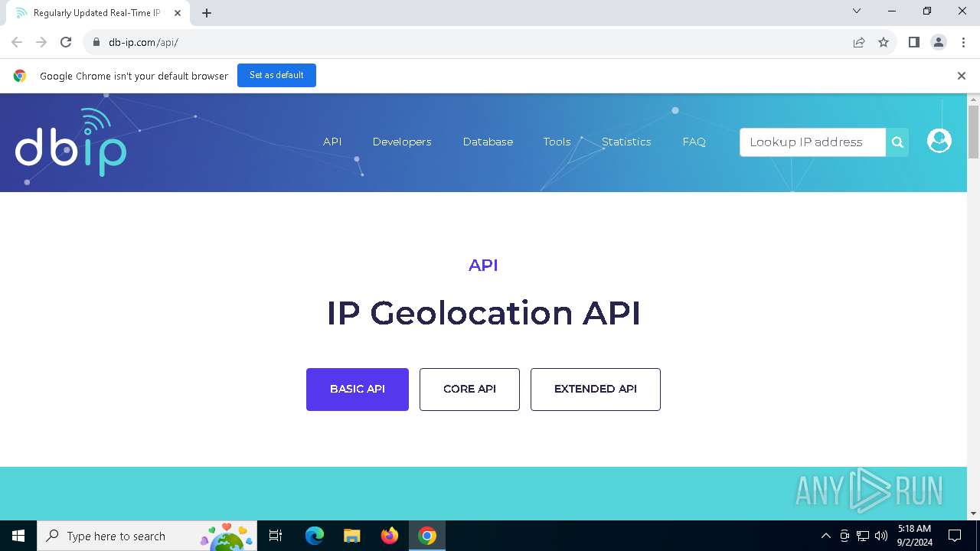
Task: Click the share page icon
Action: pyautogui.click(x=859, y=42)
